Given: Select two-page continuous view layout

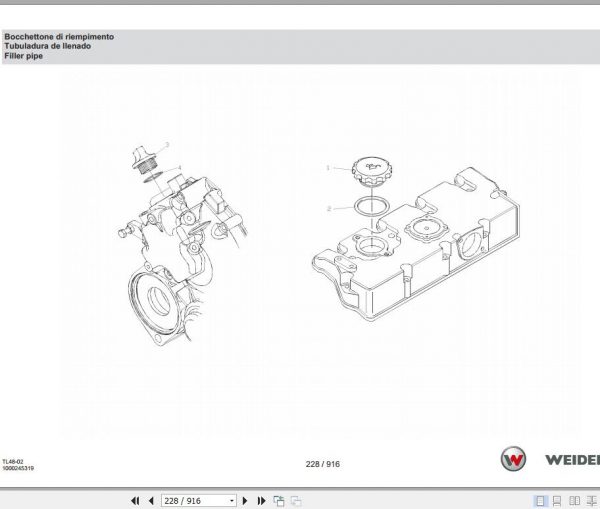Looking at the screenshot, I should click(592, 501).
